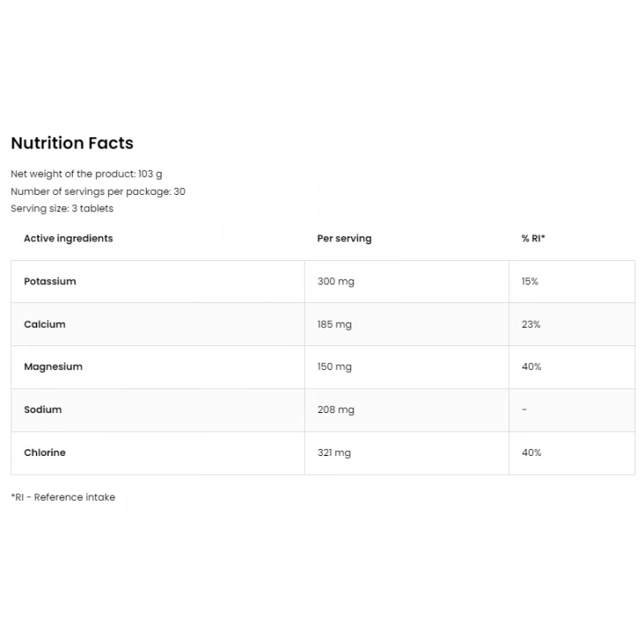Click the Per serving column header

pos(344,239)
